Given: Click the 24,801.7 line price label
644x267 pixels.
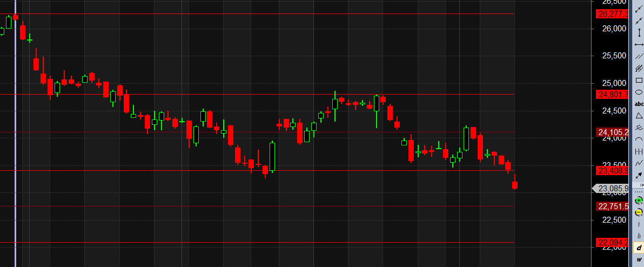Looking at the screenshot, I should [612, 95].
